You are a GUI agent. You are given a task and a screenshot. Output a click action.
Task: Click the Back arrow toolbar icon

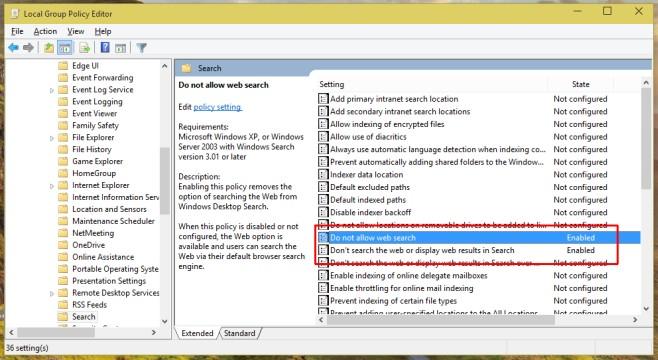tap(13, 48)
